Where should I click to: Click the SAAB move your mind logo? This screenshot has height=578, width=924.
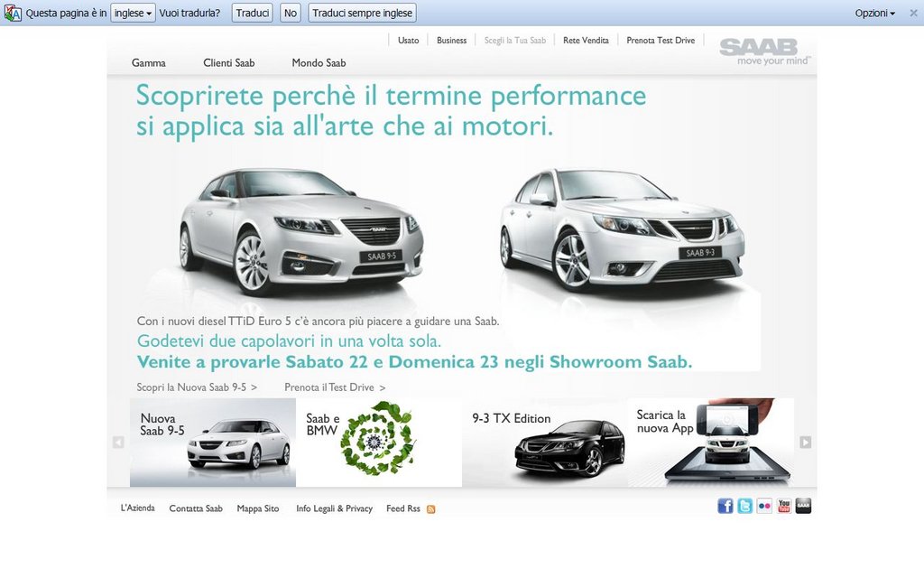[765, 51]
